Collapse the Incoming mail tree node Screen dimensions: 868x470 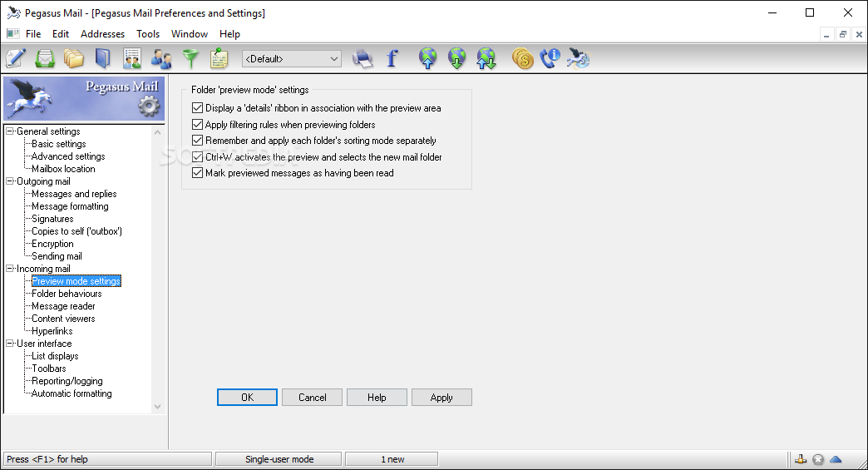coord(9,269)
